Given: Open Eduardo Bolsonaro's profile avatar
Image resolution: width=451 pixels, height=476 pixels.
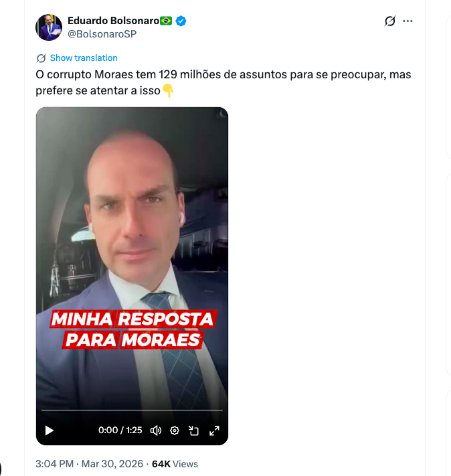Looking at the screenshot, I should [49, 27].
